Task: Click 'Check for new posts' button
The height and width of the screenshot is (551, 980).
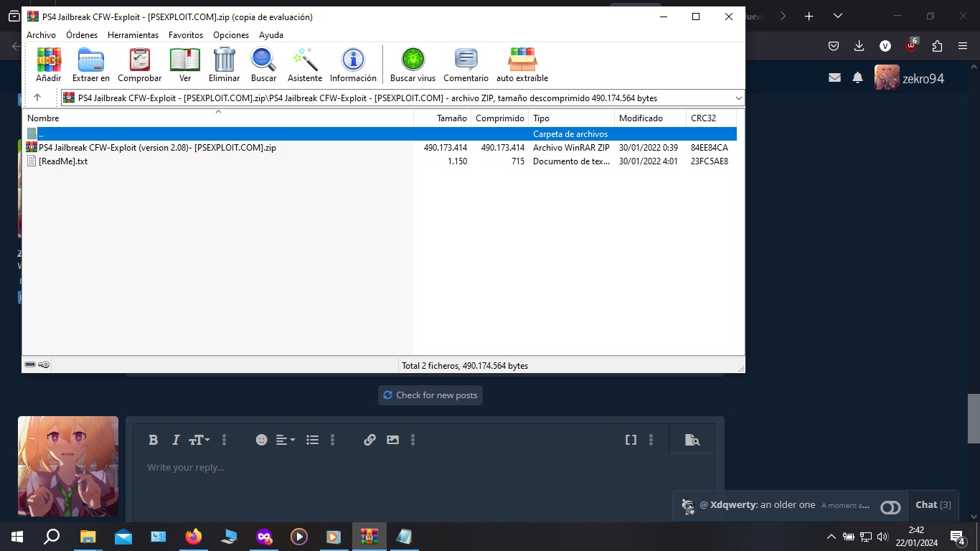Action: 430,395
